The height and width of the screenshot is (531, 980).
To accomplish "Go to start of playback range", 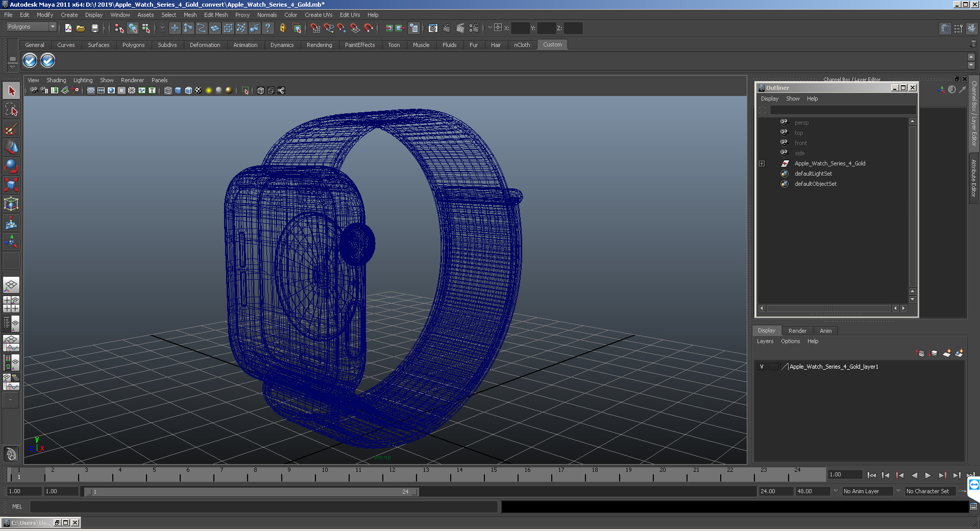I will tap(872, 475).
